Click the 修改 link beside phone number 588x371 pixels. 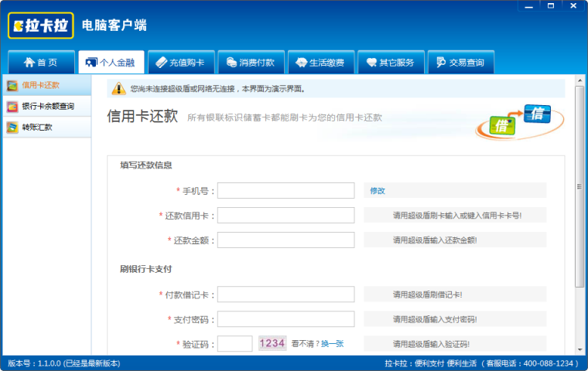pos(378,191)
